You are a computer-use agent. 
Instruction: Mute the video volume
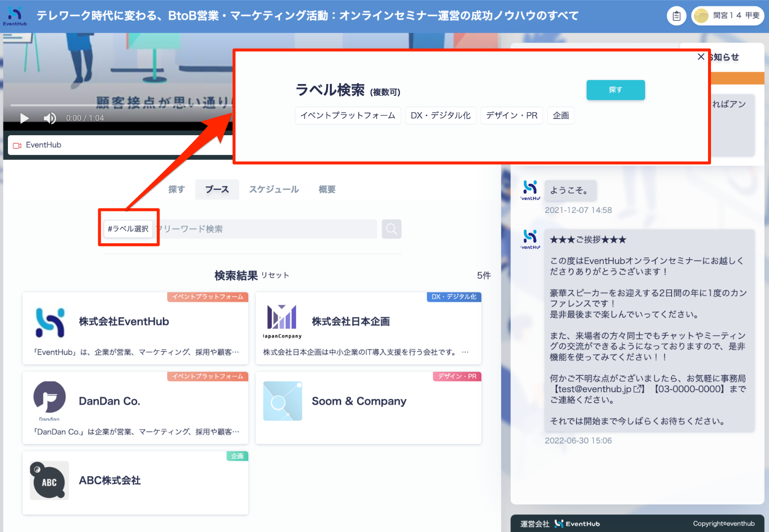click(50, 118)
